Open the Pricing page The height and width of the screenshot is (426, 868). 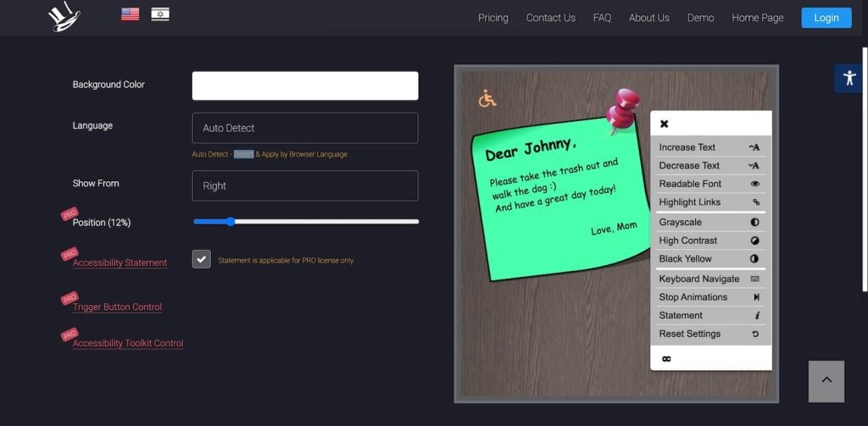(x=493, y=18)
